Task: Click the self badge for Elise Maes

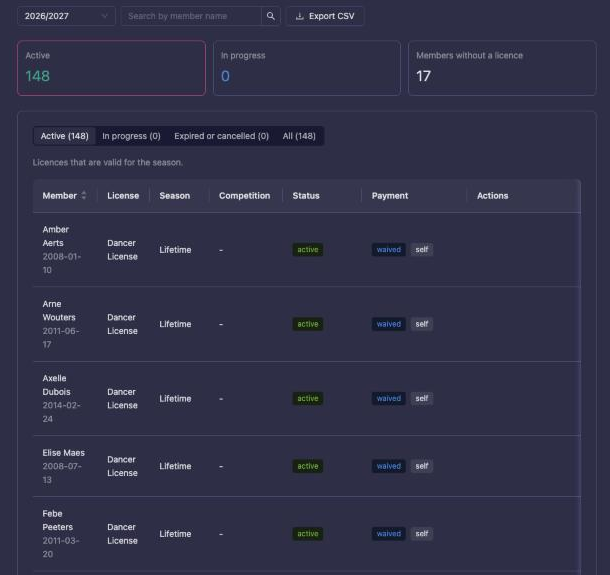Action: coord(422,466)
